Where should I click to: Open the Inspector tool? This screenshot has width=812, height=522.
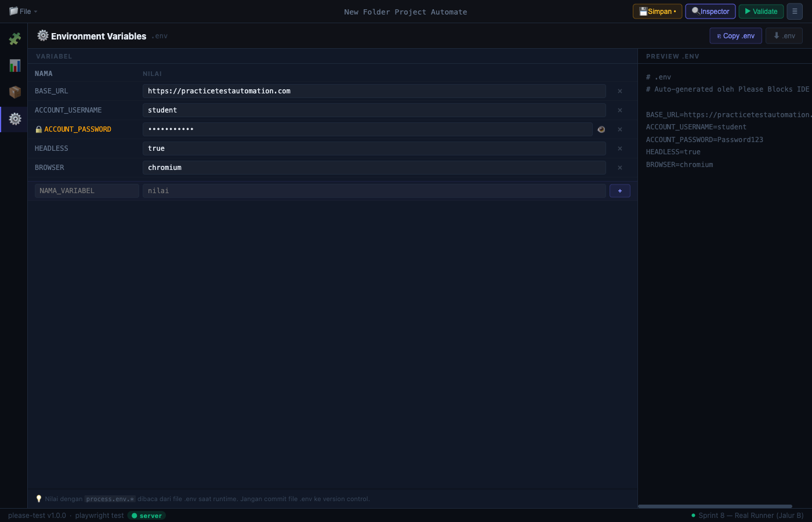pyautogui.click(x=710, y=12)
